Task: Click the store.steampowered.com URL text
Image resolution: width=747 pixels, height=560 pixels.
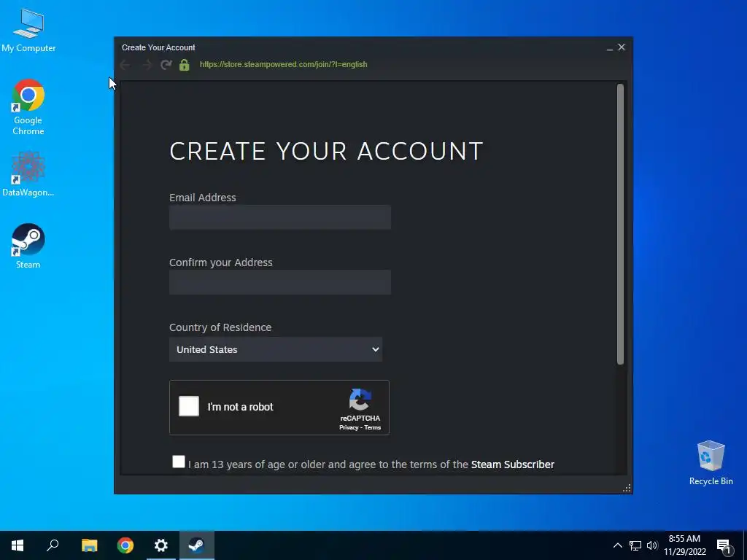Action: pyautogui.click(x=284, y=64)
